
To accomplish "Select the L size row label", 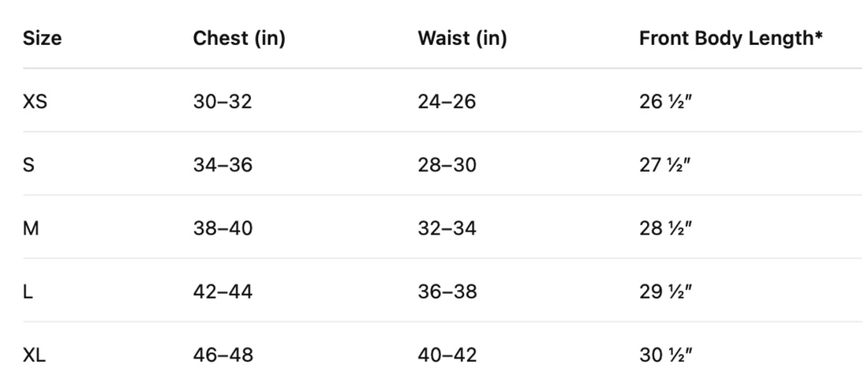I will point(28,291).
